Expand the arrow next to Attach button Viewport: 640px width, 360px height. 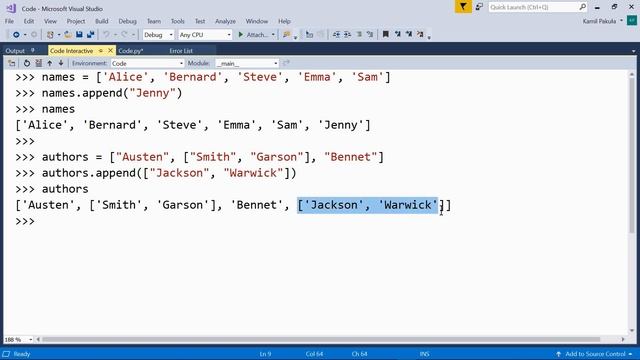[273, 35]
